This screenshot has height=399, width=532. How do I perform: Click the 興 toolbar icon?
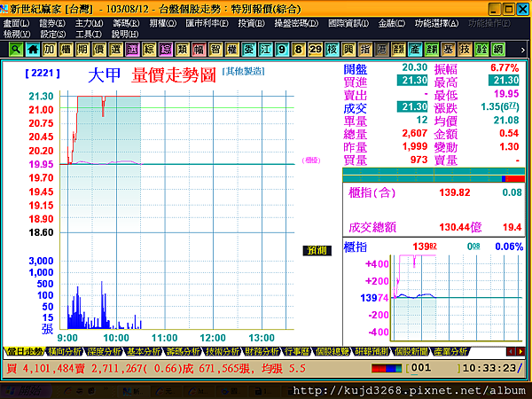pyautogui.click(x=348, y=50)
